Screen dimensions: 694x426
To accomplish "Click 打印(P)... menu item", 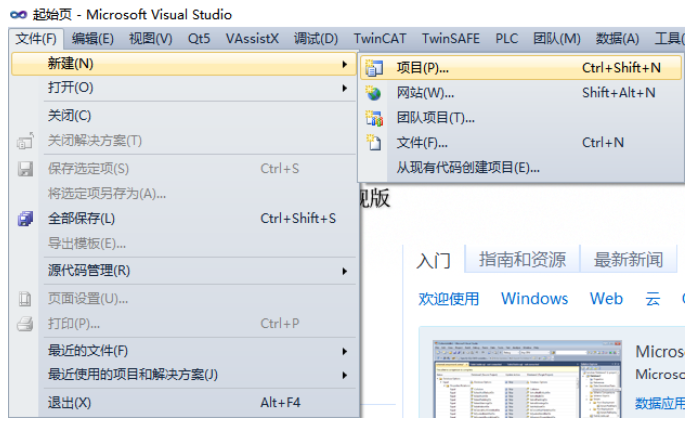I will [184, 324].
